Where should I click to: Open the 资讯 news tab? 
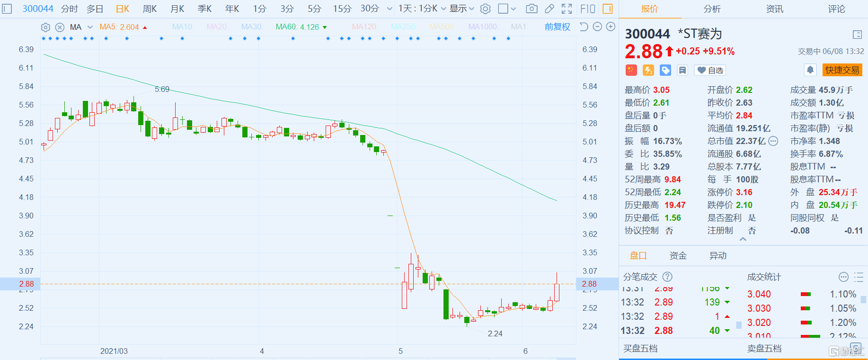[774, 9]
